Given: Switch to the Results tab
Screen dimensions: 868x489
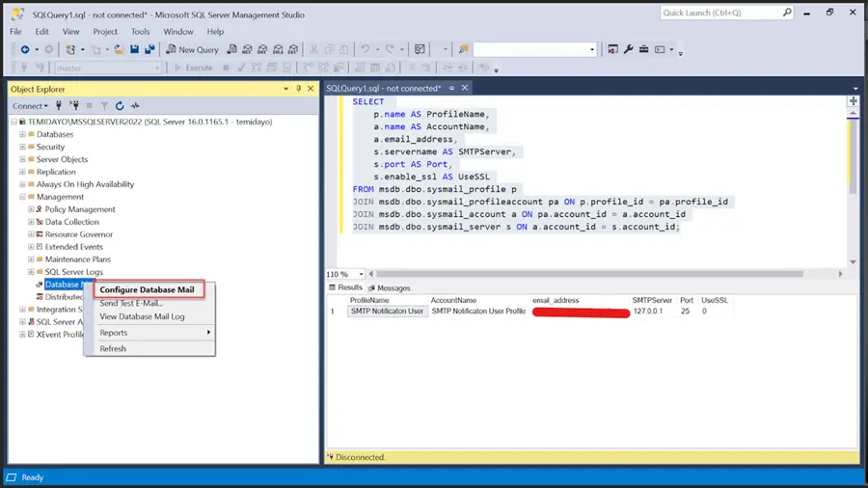Looking at the screenshot, I should point(345,287).
